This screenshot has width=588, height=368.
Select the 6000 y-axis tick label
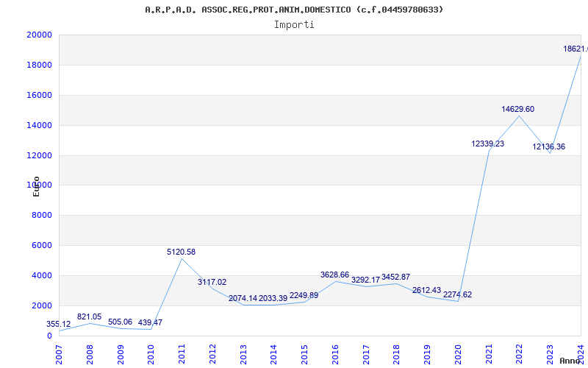41,246
